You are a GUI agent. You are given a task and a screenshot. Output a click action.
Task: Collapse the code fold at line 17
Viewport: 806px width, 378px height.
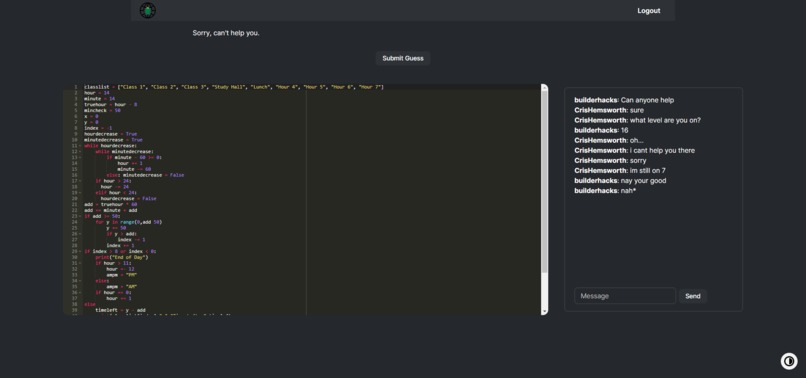(80, 181)
